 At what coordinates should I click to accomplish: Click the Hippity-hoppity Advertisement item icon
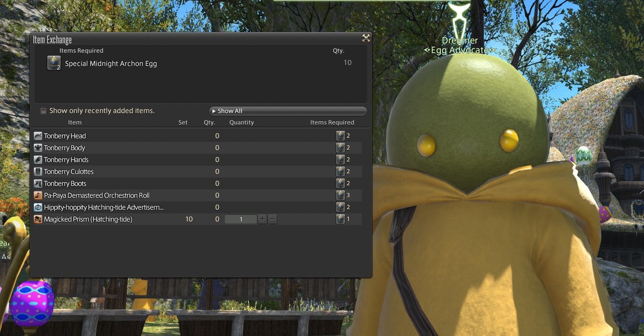(x=38, y=207)
